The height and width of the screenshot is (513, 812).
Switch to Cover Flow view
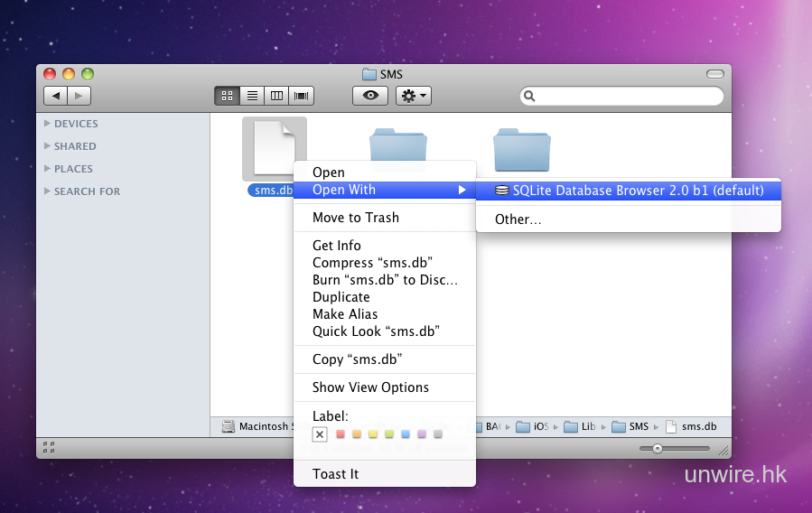click(301, 96)
